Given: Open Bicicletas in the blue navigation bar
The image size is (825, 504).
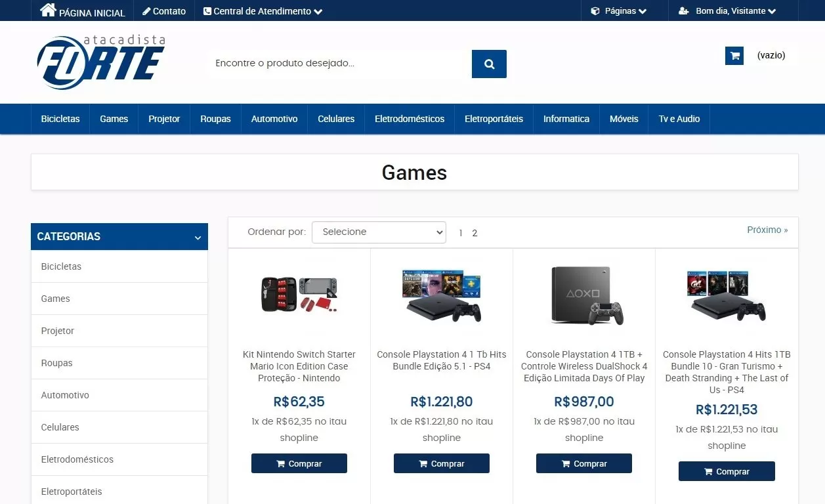Looking at the screenshot, I should (x=60, y=119).
